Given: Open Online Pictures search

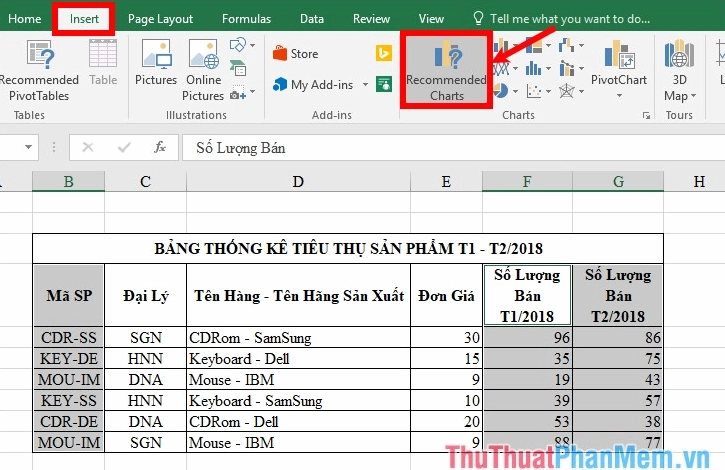Looking at the screenshot, I should tap(203, 70).
